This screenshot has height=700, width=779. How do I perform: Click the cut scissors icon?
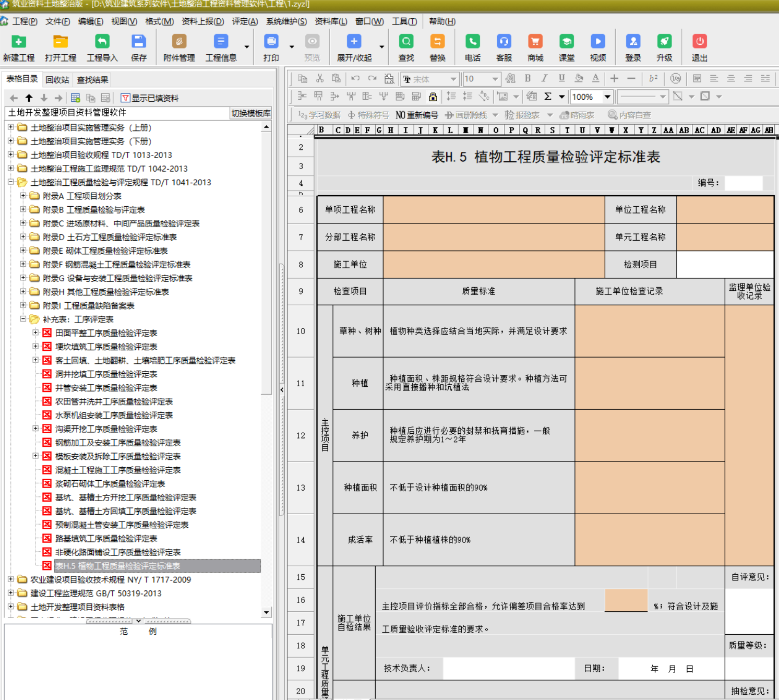320,79
